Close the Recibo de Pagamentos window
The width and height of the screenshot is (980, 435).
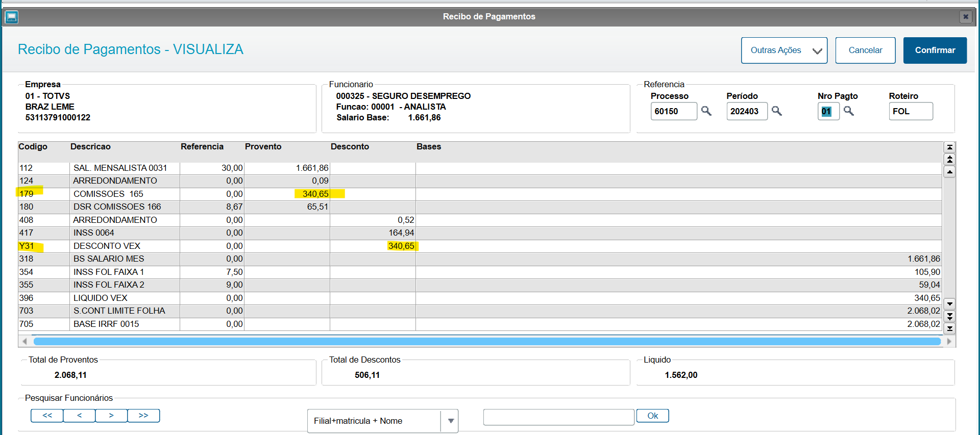tap(965, 17)
